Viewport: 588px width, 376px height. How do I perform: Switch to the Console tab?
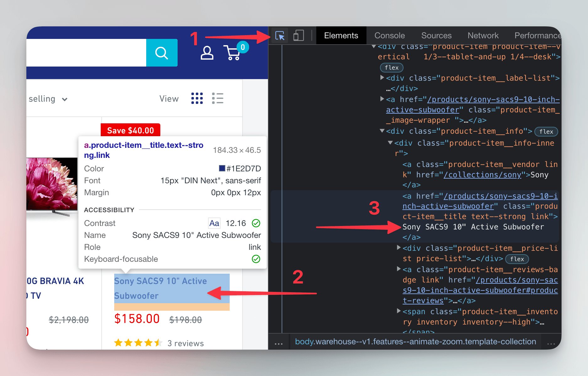pos(389,35)
